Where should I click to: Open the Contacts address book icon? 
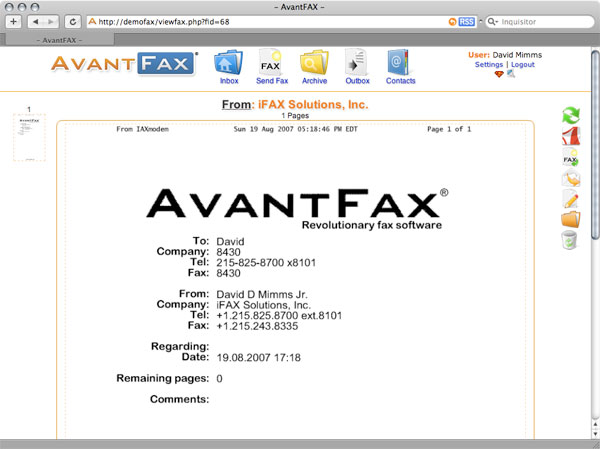[398, 62]
